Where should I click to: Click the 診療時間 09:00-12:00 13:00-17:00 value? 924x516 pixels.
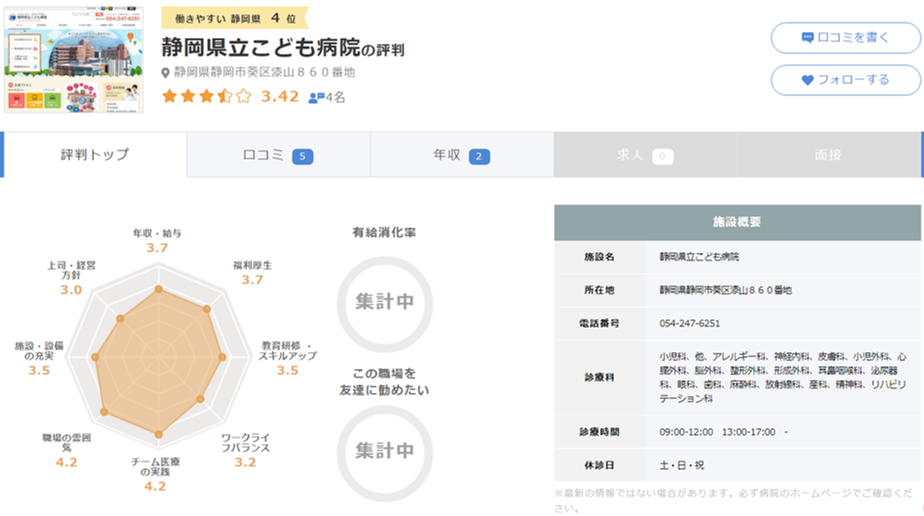click(724, 432)
